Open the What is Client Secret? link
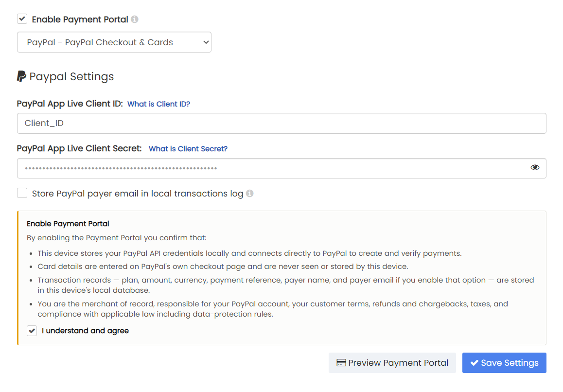This screenshot has width=563, height=392. (188, 149)
